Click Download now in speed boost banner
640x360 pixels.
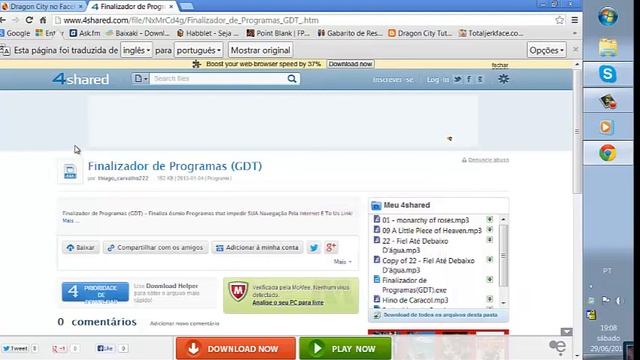(x=350, y=64)
